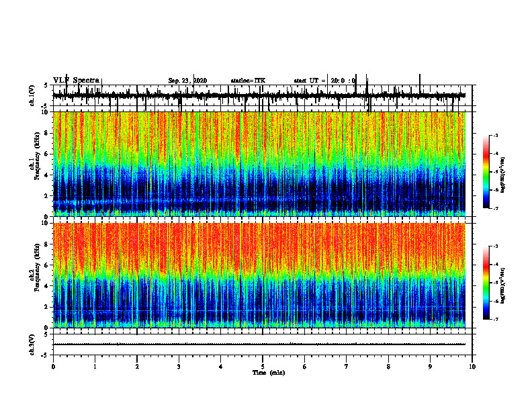
Task: Click the time axis tick label "5"
Action: click(x=263, y=367)
